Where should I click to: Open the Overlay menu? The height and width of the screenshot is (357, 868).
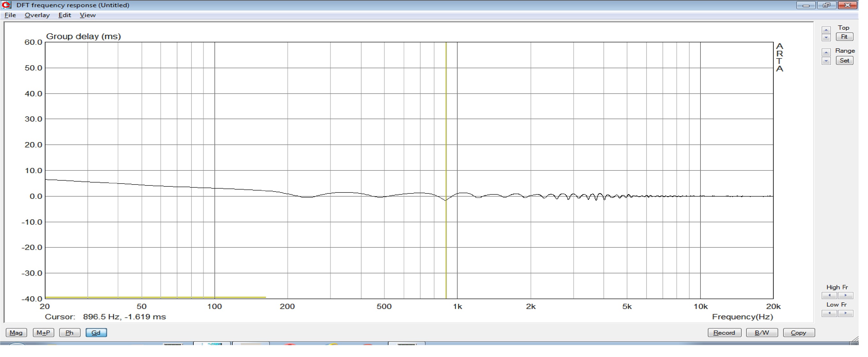pos(37,15)
